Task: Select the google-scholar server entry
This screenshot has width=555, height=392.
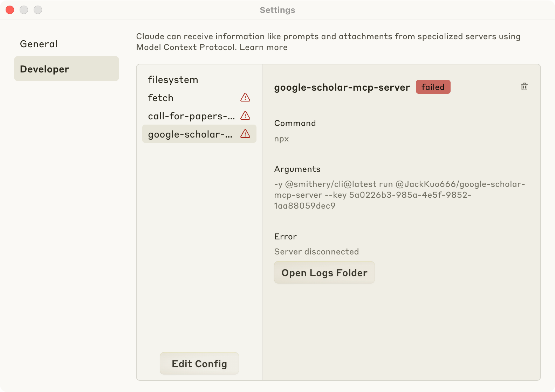Action: click(x=190, y=134)
